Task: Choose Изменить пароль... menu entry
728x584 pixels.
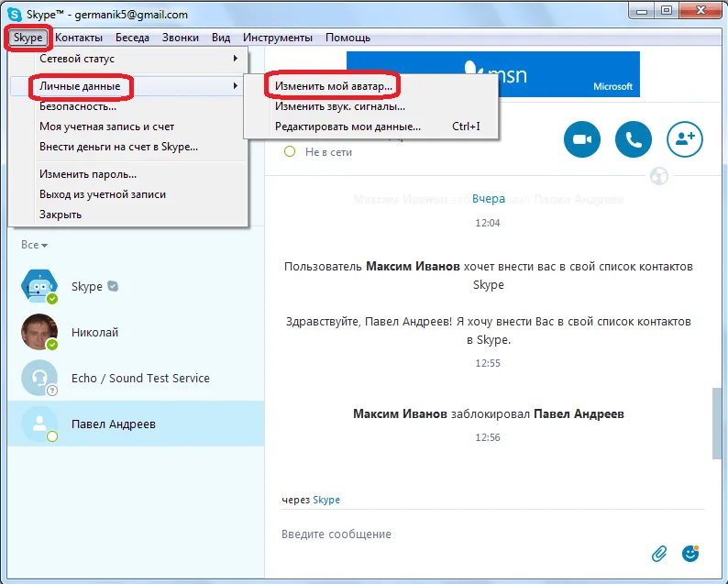Action: [x=128, y=174]
